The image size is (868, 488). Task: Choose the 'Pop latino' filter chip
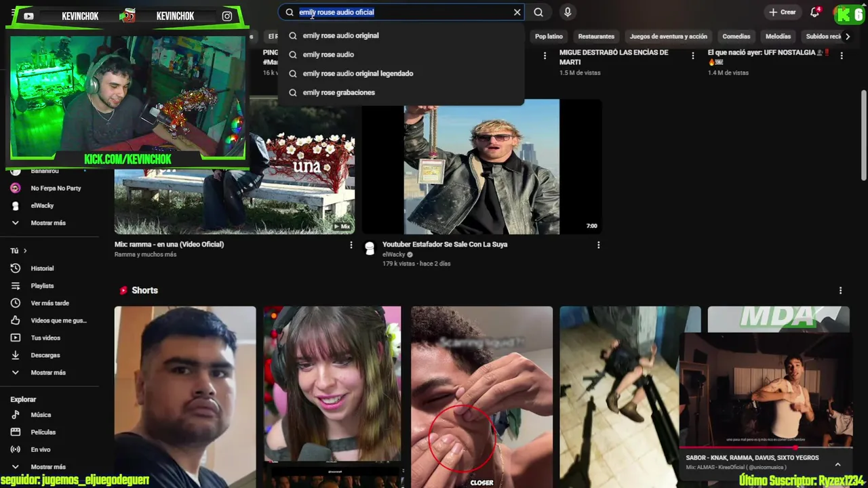549,37
